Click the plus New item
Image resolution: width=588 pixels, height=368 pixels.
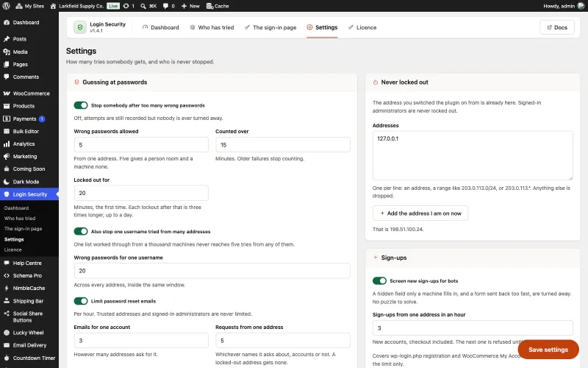[190, 6]
